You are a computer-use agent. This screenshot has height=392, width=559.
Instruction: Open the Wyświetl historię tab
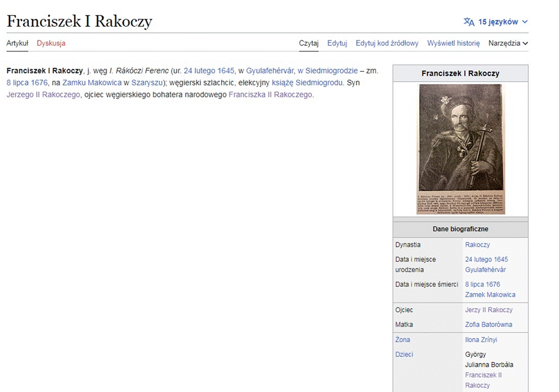coord(453,43)
